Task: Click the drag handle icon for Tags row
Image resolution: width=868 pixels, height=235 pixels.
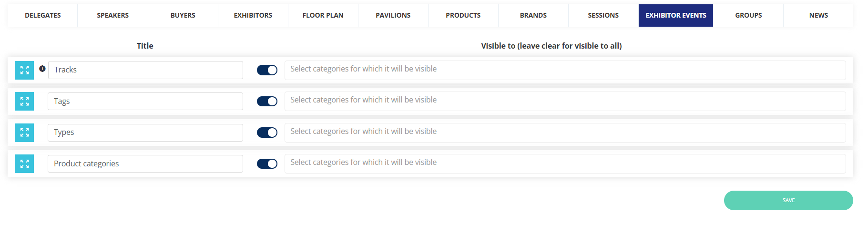Action: click(x=24, y=102)
